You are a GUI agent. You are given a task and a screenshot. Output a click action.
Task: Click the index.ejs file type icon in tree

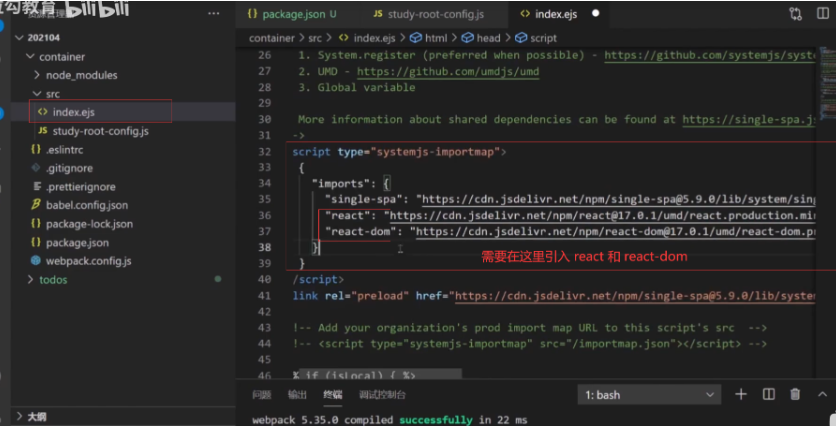click(43, 112)
